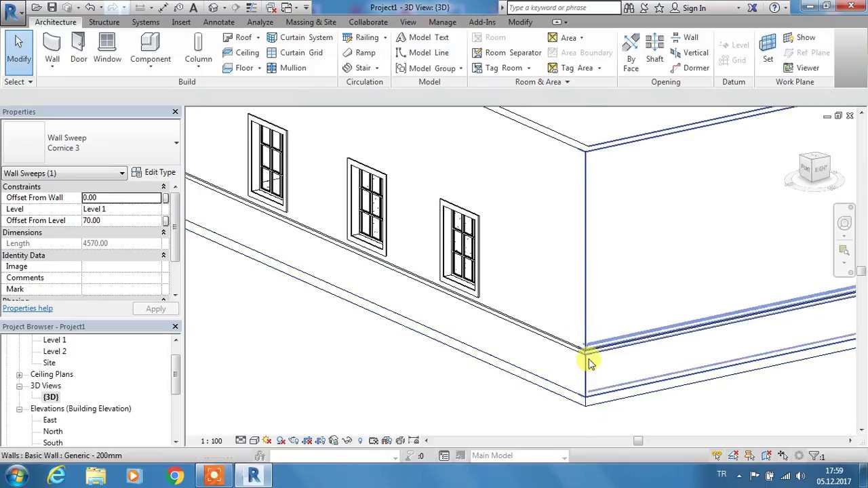This screenshot has width=868, height=488.
Task: Expand the Select panel dropdown
Action: (x=30, y=82)
